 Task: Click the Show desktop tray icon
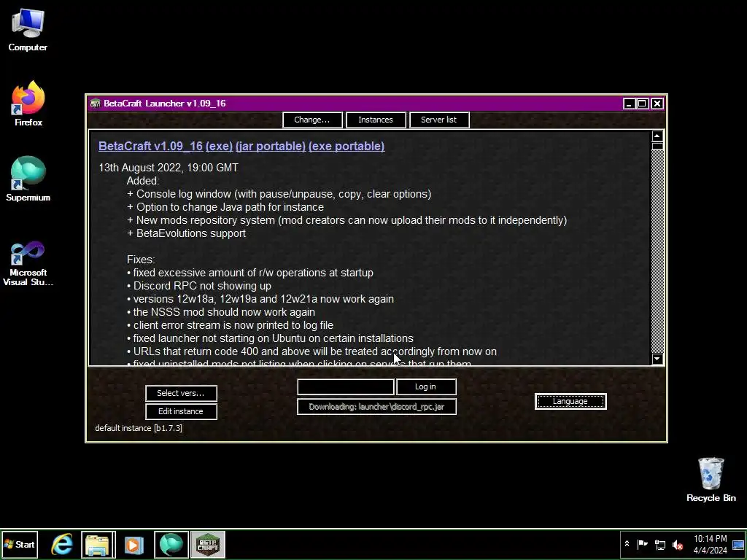pos(738,544)
